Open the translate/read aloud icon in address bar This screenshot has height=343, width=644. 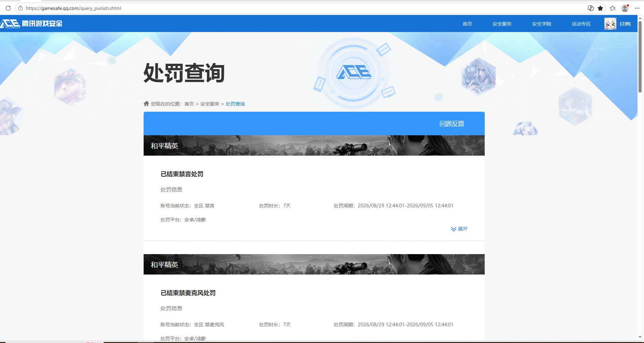[x=590, y=8]
